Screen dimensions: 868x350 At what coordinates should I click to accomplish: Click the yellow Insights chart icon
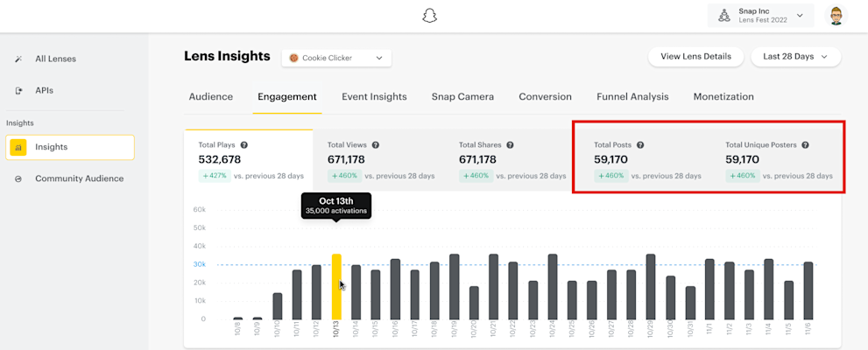18,148
